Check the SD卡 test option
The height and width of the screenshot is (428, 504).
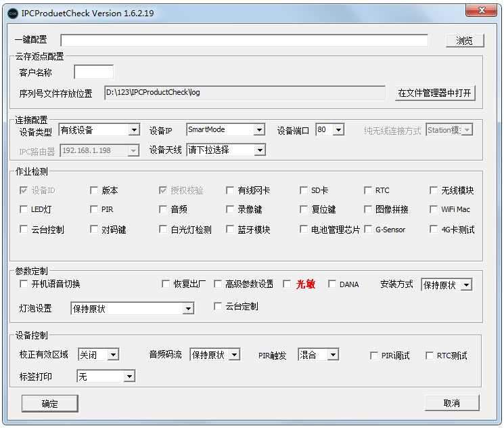click(304, 191)
